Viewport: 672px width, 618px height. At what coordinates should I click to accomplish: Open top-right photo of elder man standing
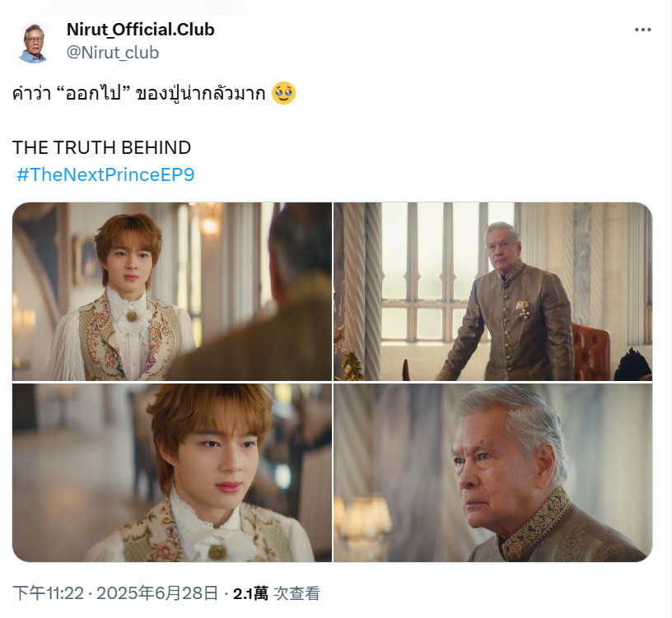[492, 291]
